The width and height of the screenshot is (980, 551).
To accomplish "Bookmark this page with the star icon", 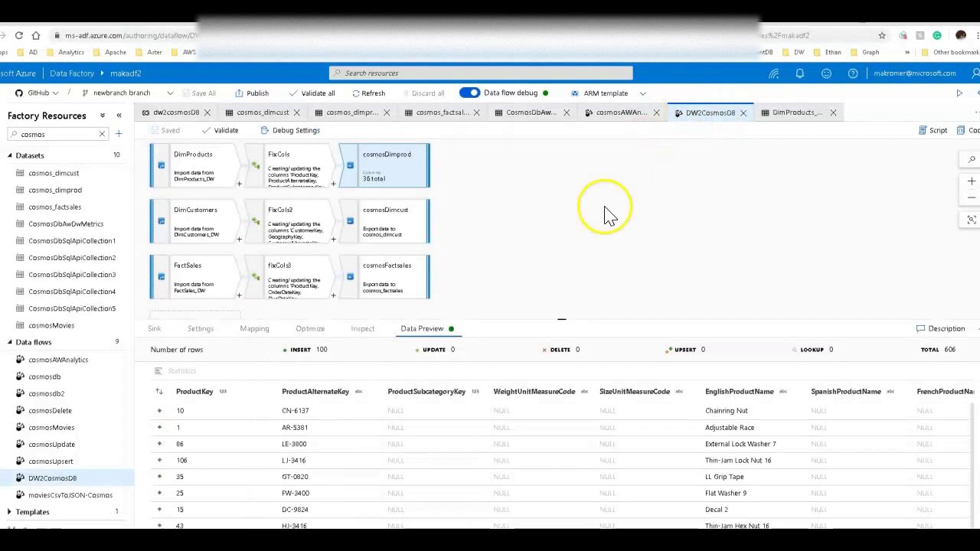I will [882, 35].
